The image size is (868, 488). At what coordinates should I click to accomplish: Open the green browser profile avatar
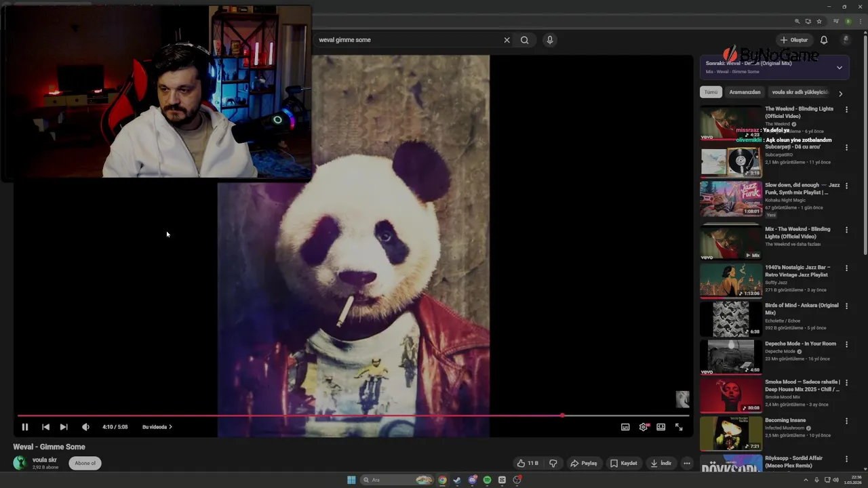(x=848, y=22)
